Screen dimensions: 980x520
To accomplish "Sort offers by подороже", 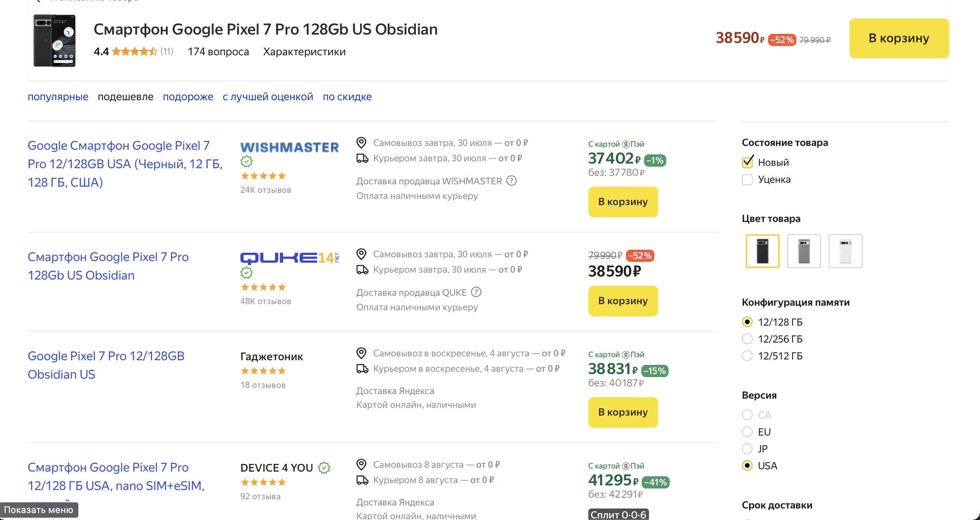I will pyautogui.click(x=188, y=97).
